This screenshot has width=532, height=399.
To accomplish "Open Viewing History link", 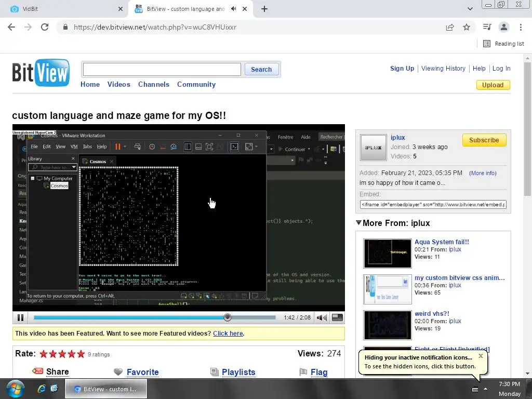I will (x=443, y=69).
